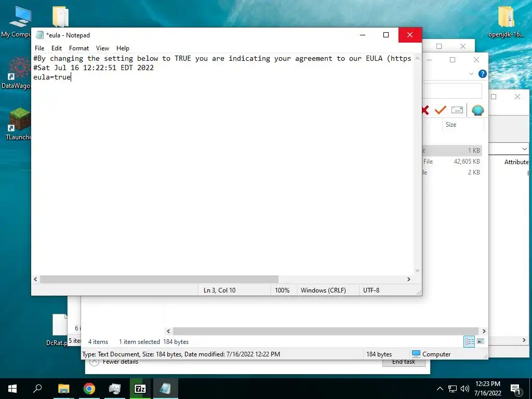Switch to Notepad taskbar icon

[165, 389]
